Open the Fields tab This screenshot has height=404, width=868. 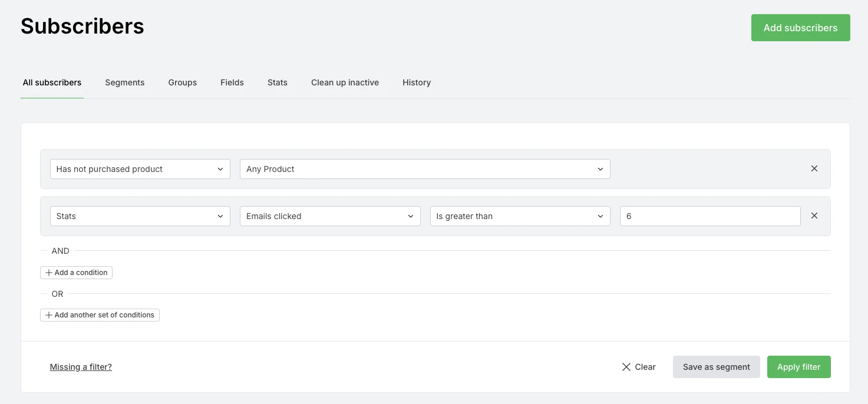pyautogui.click(x=232, y=82)
